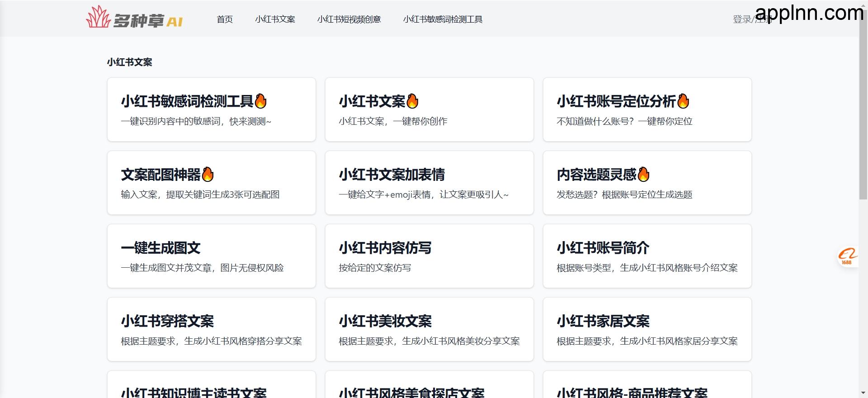Click the 小红书文案 section heading
Image resolution: width=868 pixels, height=398 pixels.
click(130, 62)
